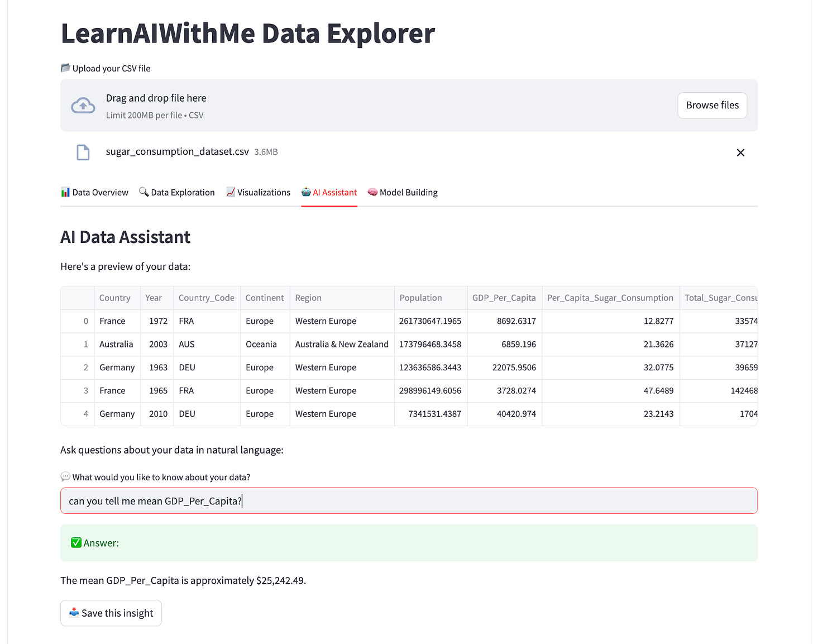Select the AI Assistant tab
Screen dimensions: 813x644
329,192
